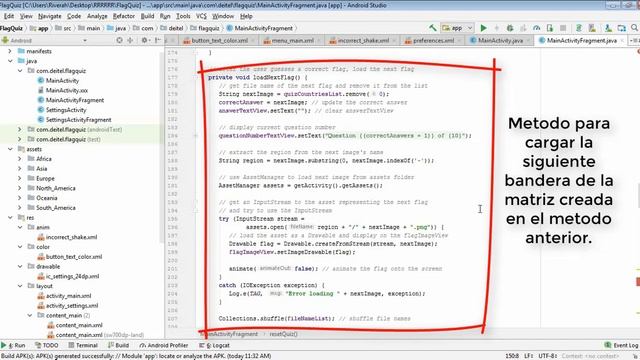640x360 pixels.
Task: Collapse the res folder
Action: pos(10,218)
